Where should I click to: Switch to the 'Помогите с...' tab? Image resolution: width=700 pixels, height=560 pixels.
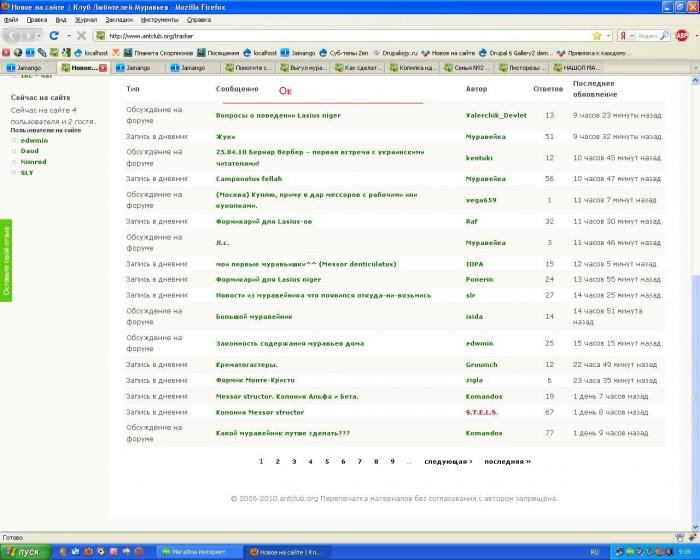[x=246, y=68]
